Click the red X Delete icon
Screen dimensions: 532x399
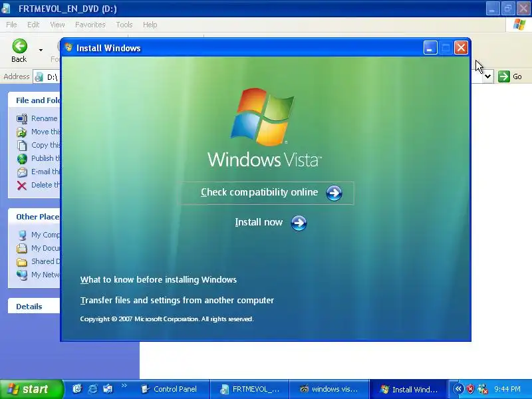tap(22, 186)
